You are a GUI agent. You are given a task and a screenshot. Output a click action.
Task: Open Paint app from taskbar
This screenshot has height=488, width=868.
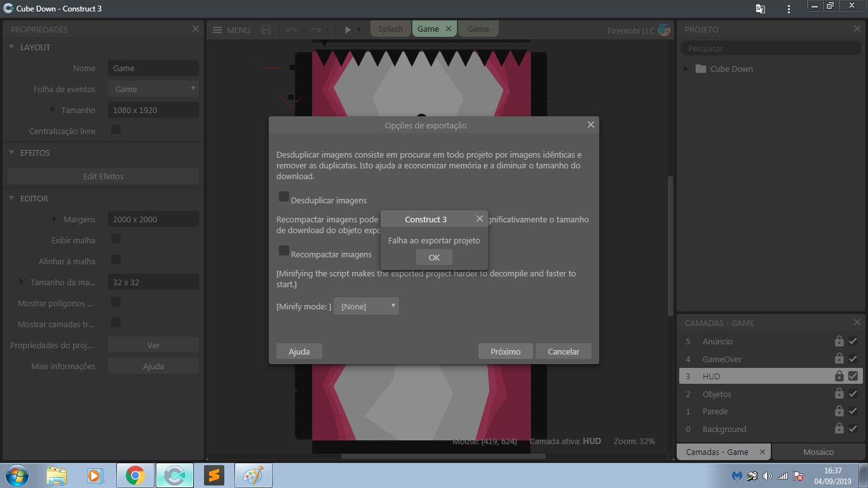tap(254, 475)
